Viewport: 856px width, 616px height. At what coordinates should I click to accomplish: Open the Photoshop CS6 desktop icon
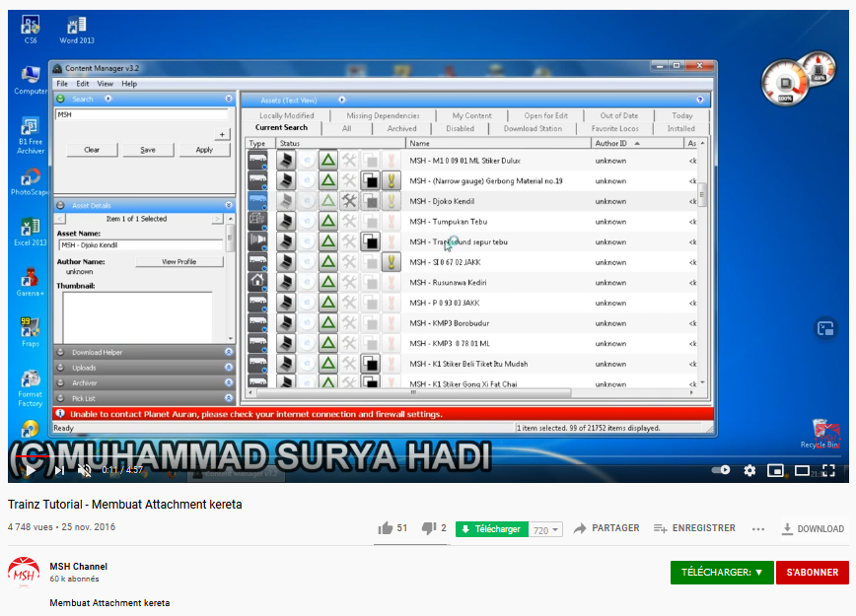tap(31, 29)
